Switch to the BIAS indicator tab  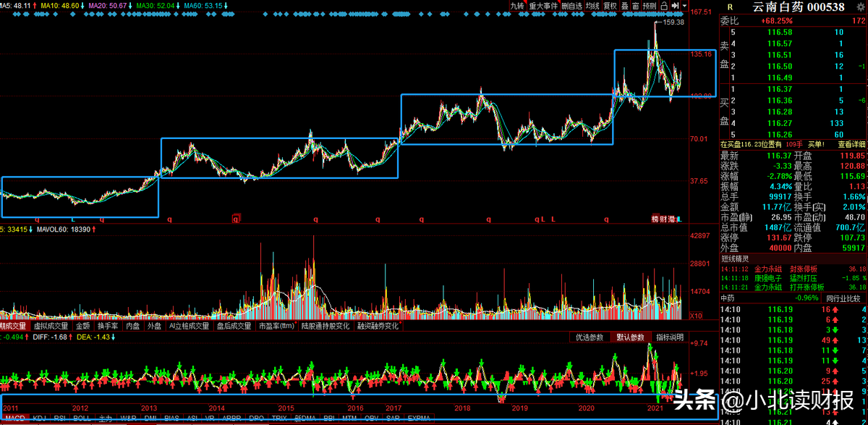(171, 418)
